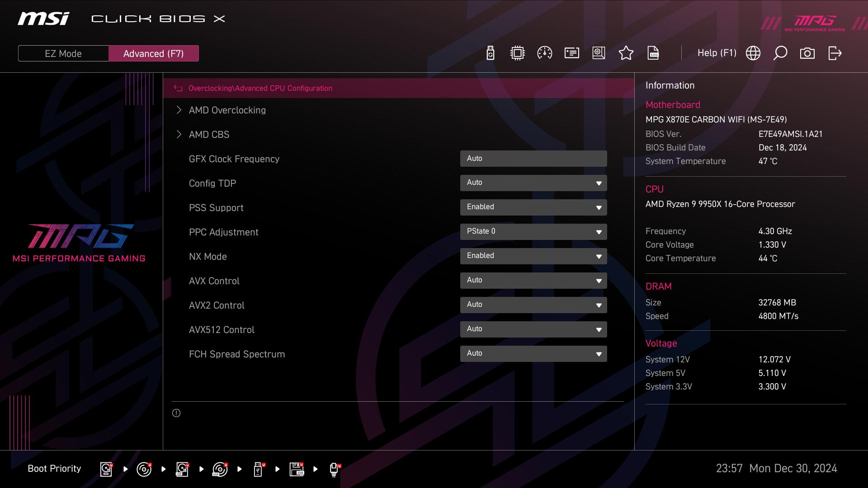
Task: Open the hardware settings gear icon
Action: [599, 53]
